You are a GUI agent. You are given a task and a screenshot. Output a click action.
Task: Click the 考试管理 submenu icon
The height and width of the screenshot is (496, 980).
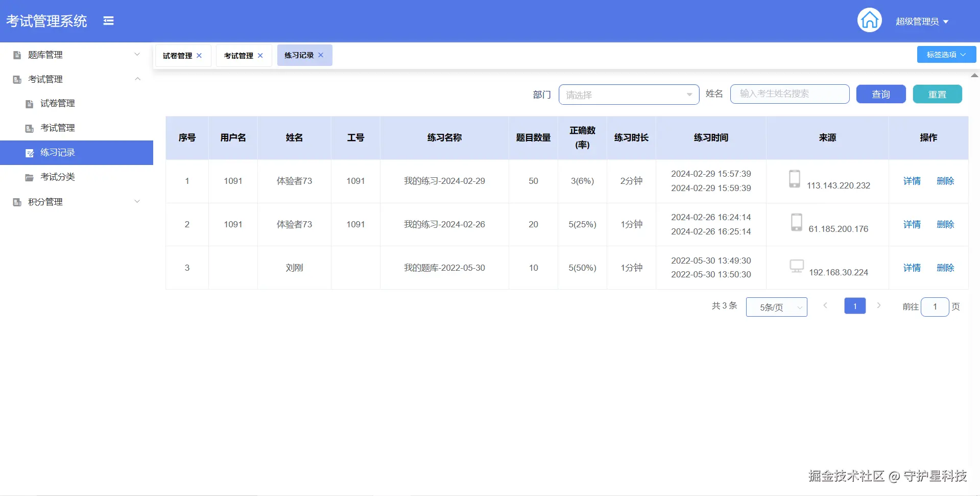pos(29,128)
